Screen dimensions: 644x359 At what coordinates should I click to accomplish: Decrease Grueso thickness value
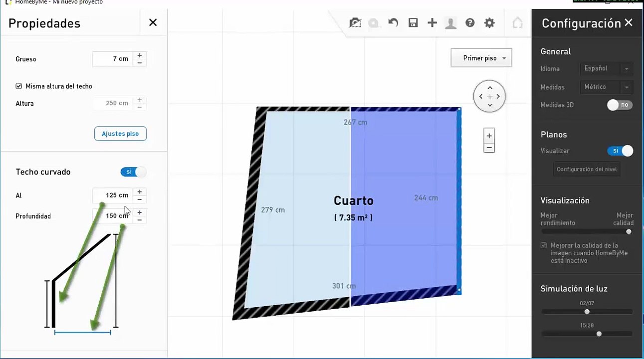[x=140, y=62]
